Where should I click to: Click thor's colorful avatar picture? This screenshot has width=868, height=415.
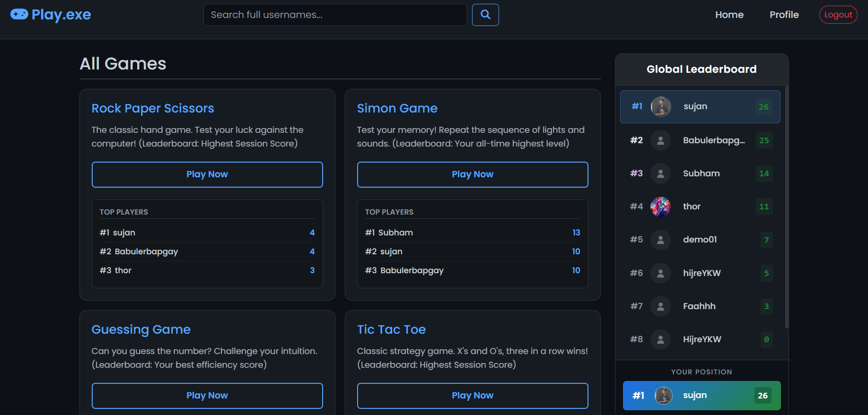pos(660,207)
